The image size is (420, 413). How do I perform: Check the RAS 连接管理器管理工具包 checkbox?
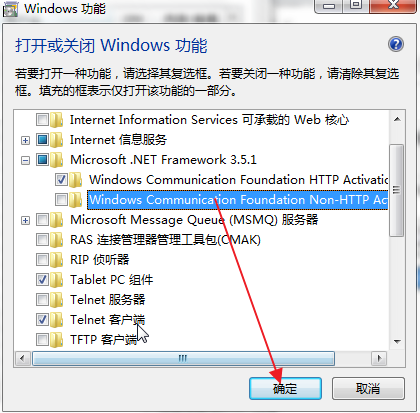point(42,240)
